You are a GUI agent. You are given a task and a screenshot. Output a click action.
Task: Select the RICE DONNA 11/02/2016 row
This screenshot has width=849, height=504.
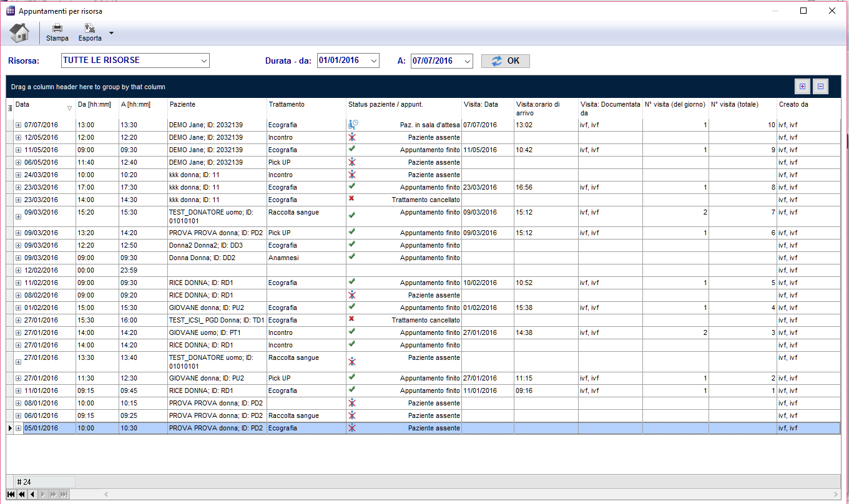point(423,283)
